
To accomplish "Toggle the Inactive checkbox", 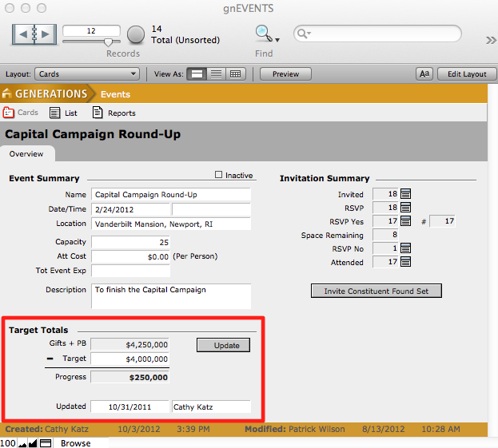I will coord(219,175).
